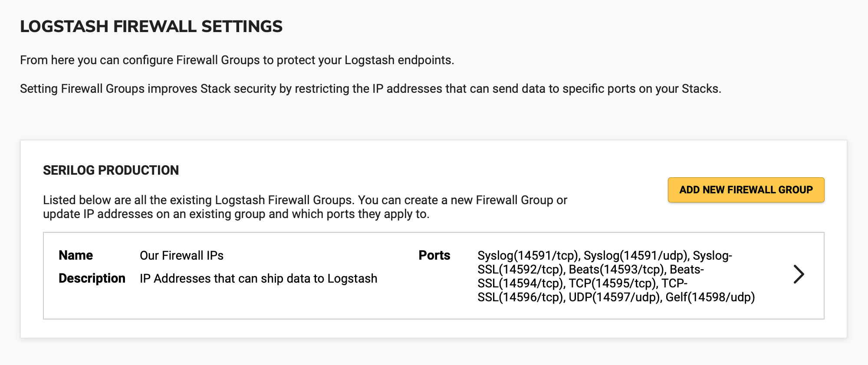Click the ADD NEW FIREWALL GROUP button
The height and width of the screenshot is (365, 868).
(x=745, y=190)
